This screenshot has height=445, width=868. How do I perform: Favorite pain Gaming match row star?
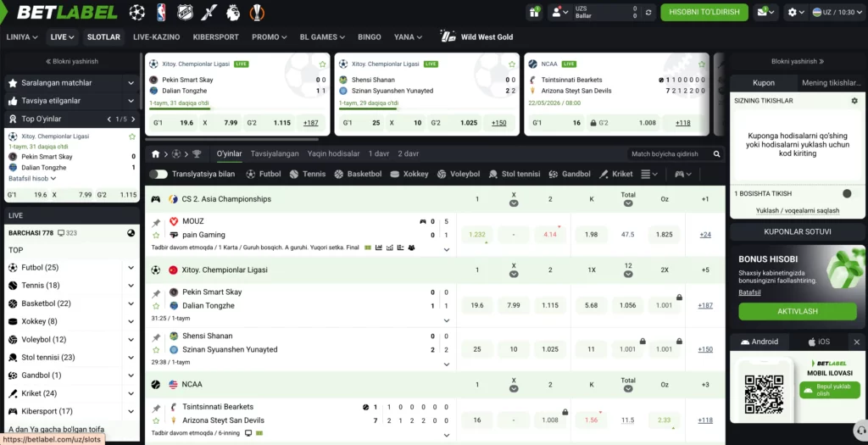(x=156, y=236)
